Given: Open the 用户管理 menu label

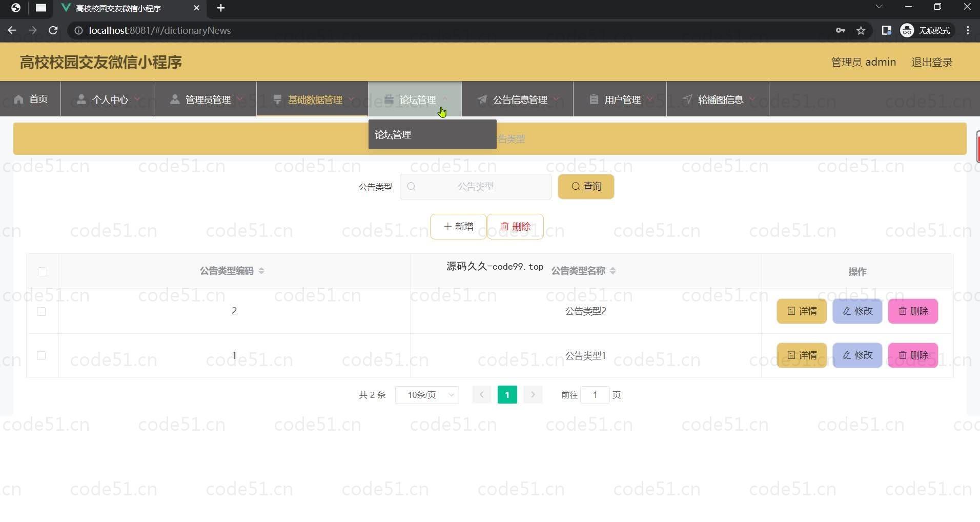Looking at the screenshot, I should tap(622, 99).
